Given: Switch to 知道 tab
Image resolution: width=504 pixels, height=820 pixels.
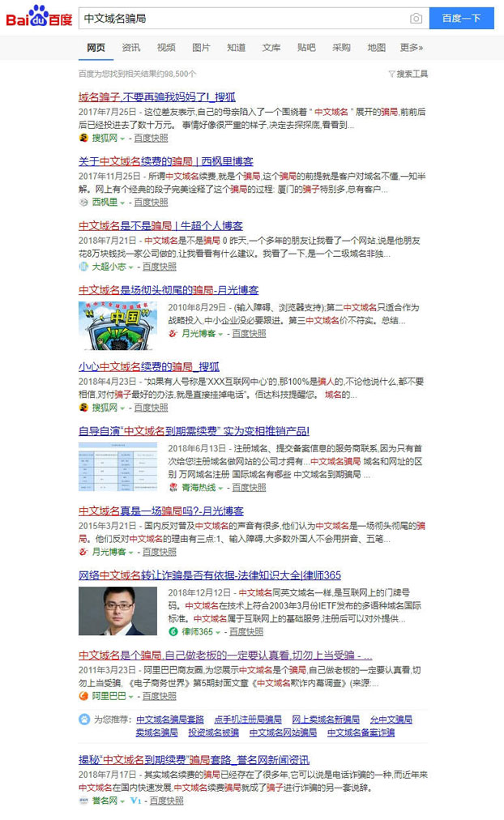Looking at the screenshot, I should [x=237, y=48].
